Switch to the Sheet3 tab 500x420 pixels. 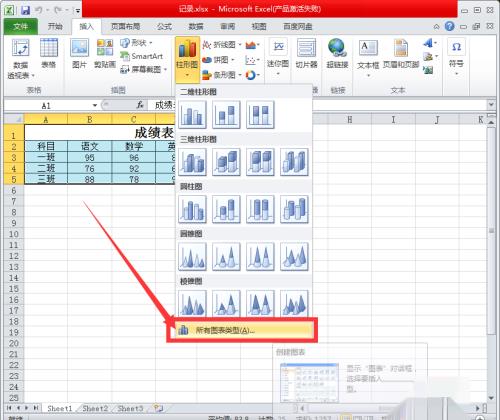coord(130,408)
